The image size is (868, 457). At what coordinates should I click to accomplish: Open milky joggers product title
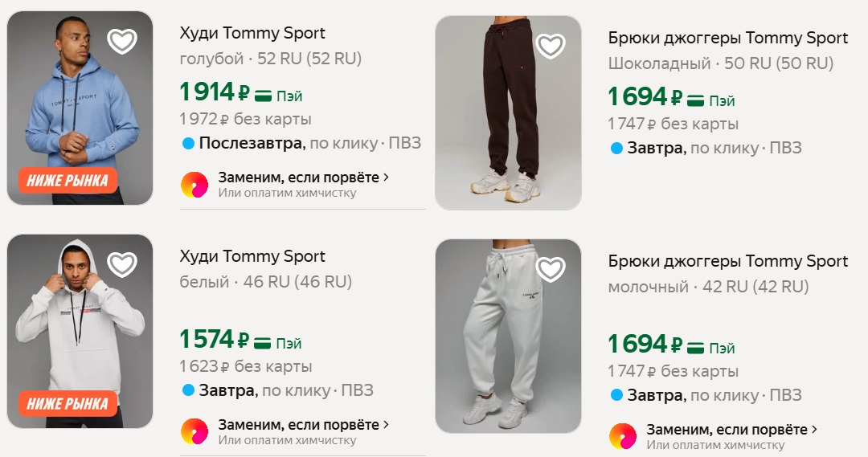pyautogui.click(x=727, y=261)
